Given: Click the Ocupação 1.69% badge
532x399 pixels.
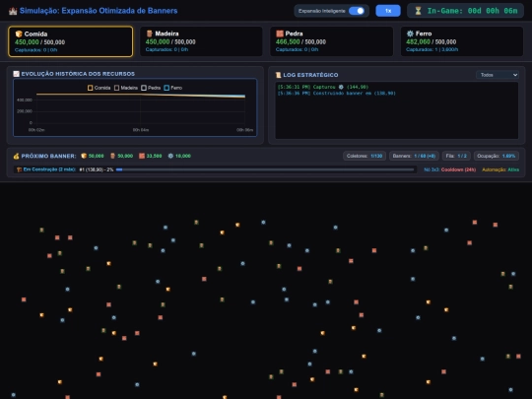Looking at the screenshot, I should point(497,156).
